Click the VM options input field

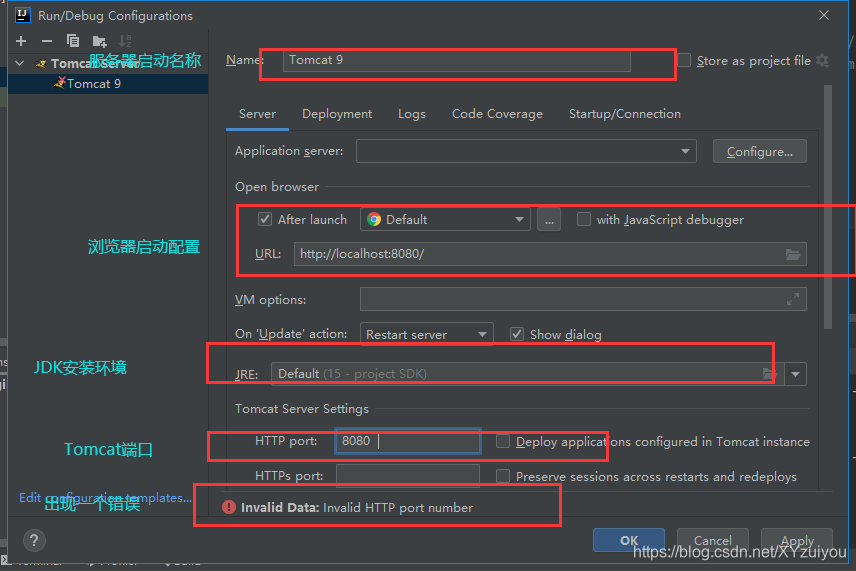583,299
